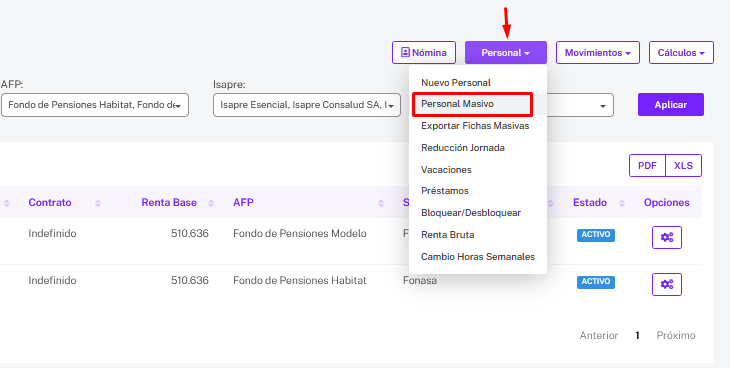Sort table by Renta Base column arrows
Viewport: 730px width, 368px height.
(x=211, y=203)
